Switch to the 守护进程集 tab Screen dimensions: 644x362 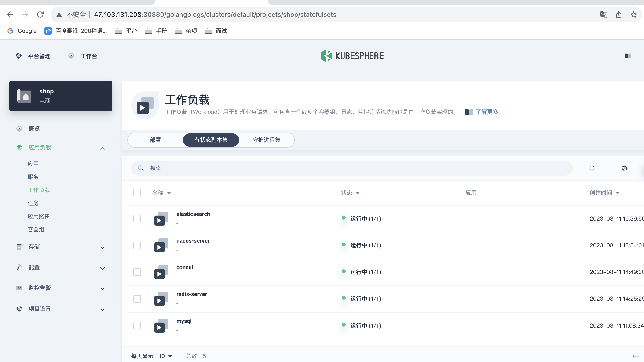(x=267, y=140)
